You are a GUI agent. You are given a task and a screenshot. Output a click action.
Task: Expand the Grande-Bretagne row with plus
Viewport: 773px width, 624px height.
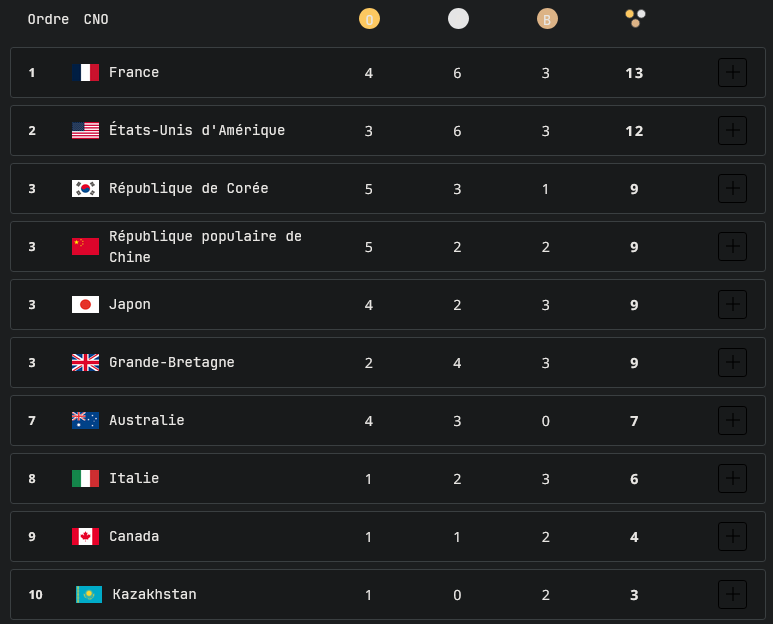732,363
